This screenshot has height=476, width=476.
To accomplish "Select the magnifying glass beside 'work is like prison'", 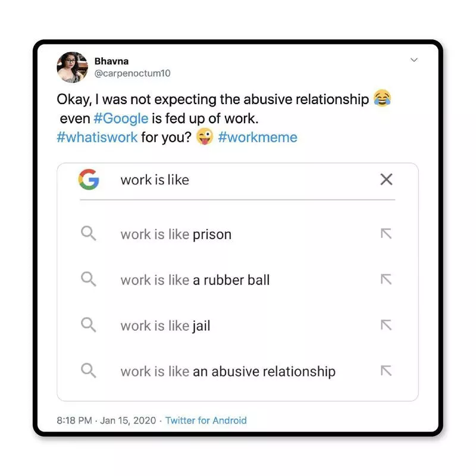I will tap(89, 234).
